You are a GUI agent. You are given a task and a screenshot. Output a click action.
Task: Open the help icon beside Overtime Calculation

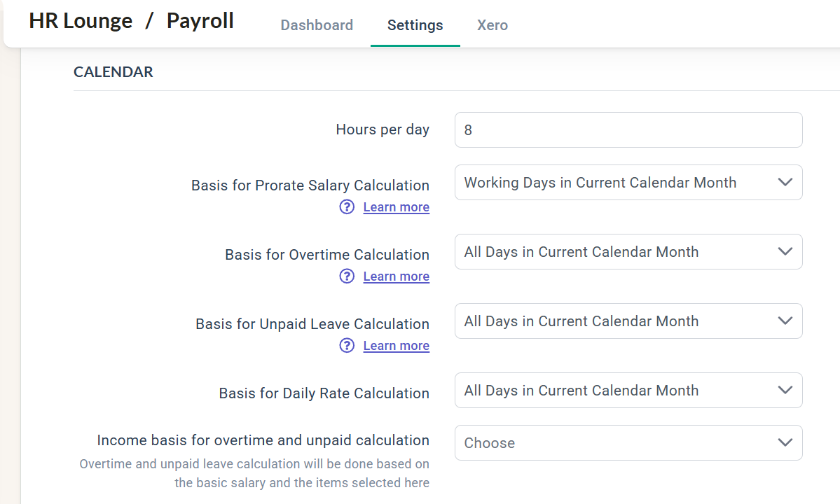coord(347,276)
